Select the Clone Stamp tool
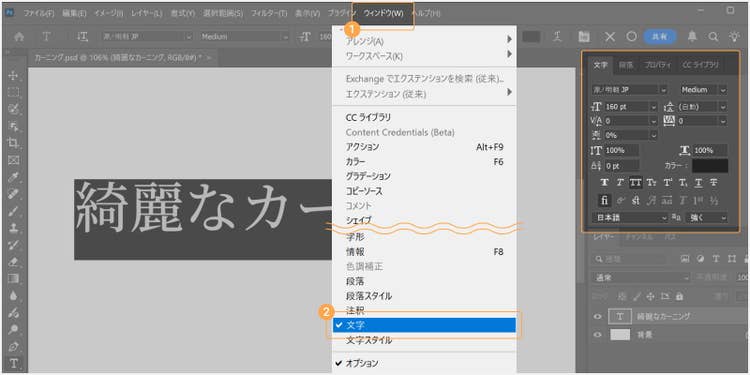Image resolution: width=750 pixels, height=375 pixels. coord(13,228)
